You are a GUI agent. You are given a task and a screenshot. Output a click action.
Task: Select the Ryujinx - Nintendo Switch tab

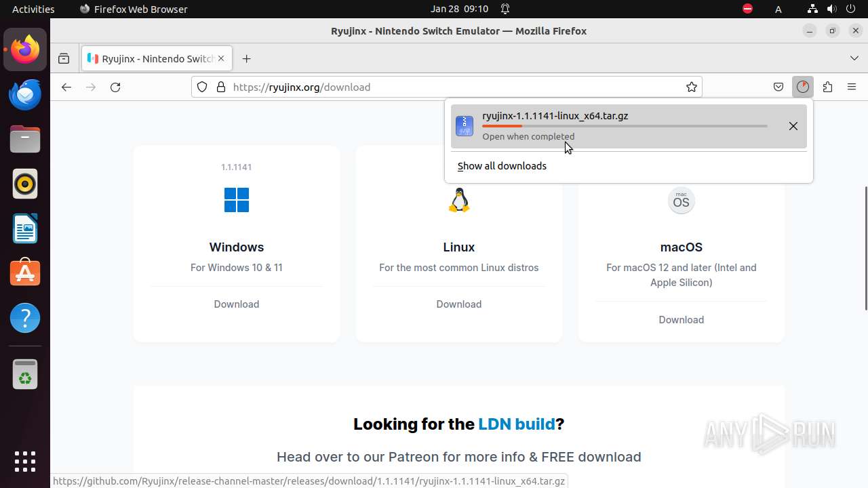157,59
